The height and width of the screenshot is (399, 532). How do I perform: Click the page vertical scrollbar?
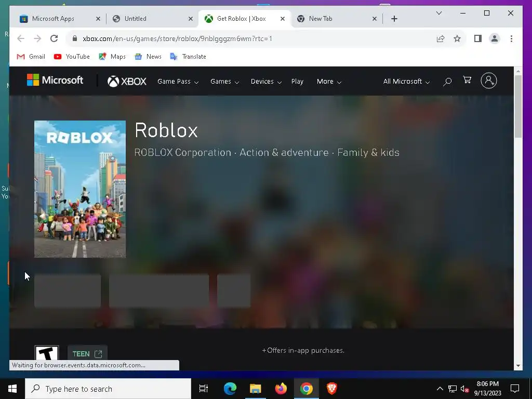(x=518, y=106)
